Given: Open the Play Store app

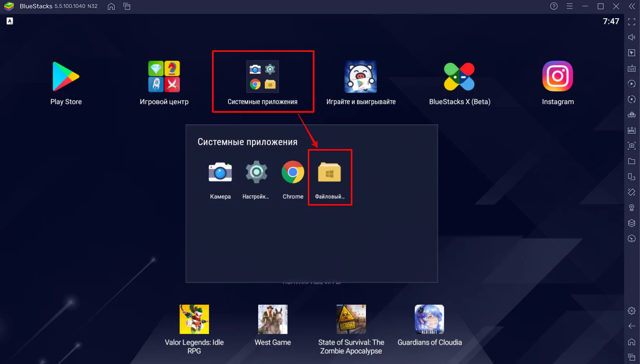Looking at the screenshot, I should point(66,77).
